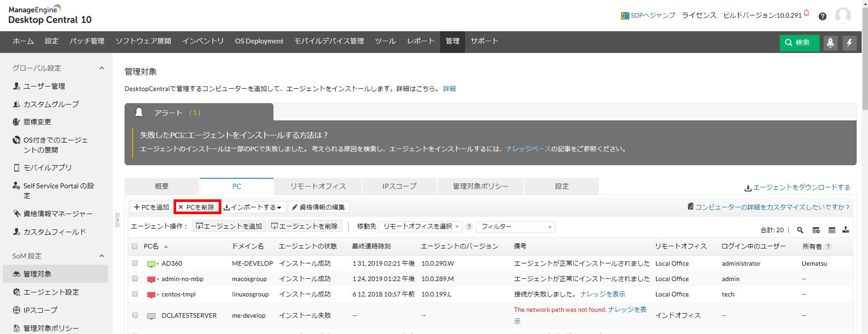Click the table column chooser grid icon
868x334 pixels.
[832, 230]
